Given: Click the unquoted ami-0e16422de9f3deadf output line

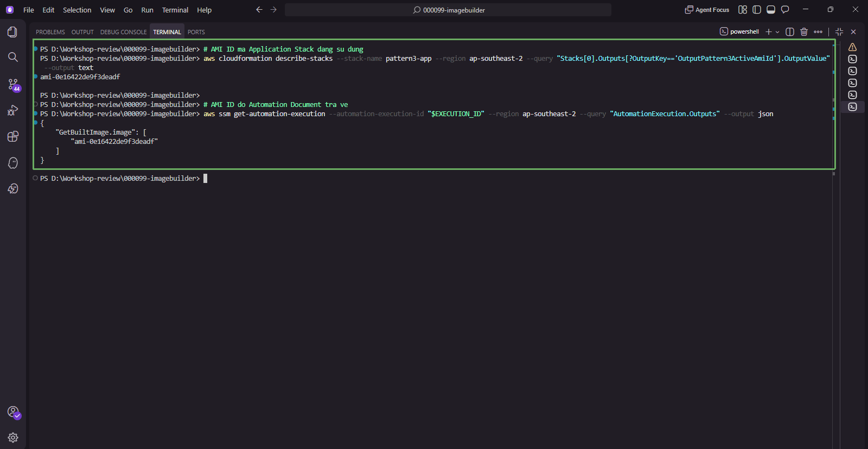Looking at the screenshot, I should pos(80,77).
